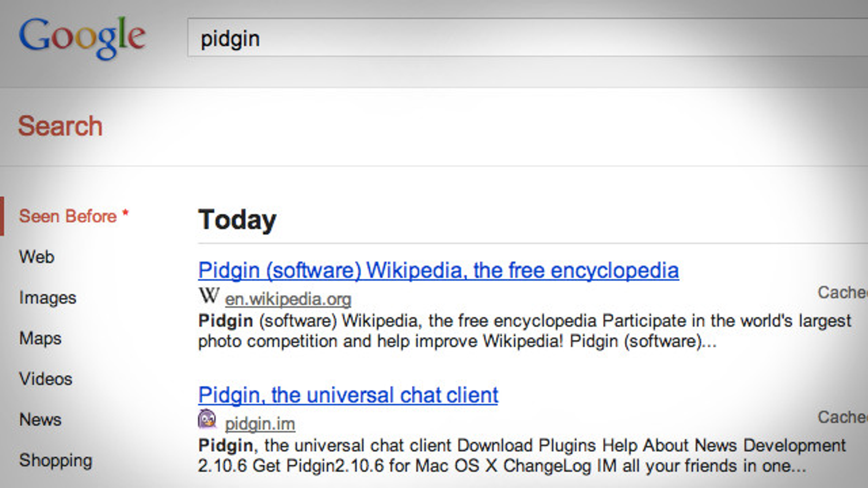
Task: Select the Seen Before filter
Action: [x=74, y=216]
